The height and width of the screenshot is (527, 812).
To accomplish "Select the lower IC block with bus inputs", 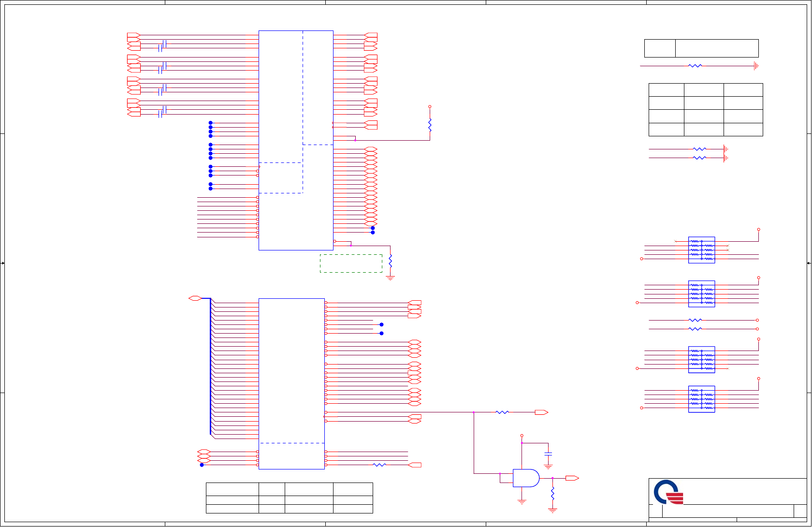I will (291, 383).
